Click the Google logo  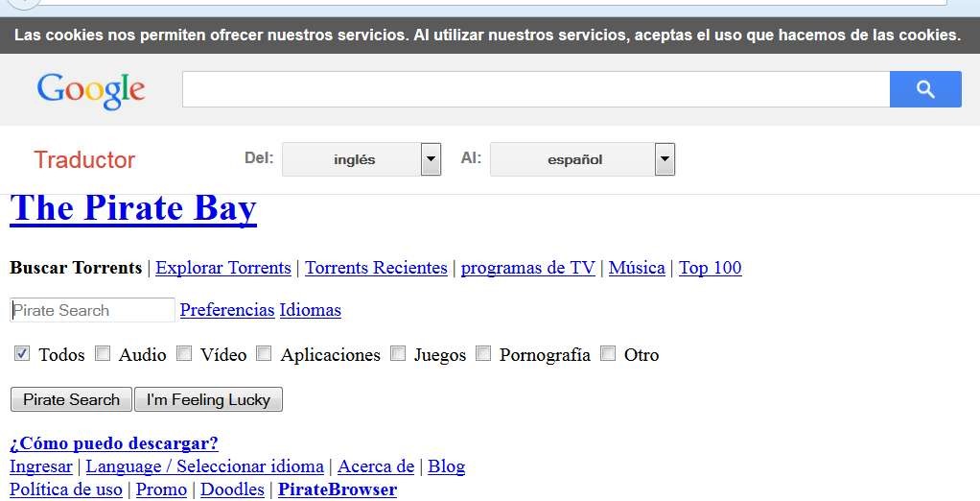(91, 91)
